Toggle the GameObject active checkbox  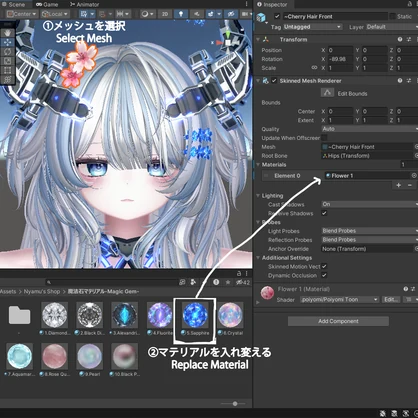[x=277, y=16]
